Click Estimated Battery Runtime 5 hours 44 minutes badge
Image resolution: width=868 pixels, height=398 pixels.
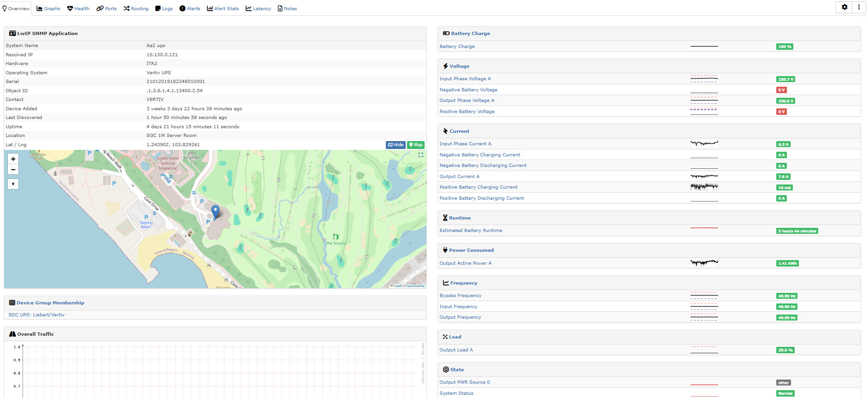pyautogui.click(x=797, y=231)
